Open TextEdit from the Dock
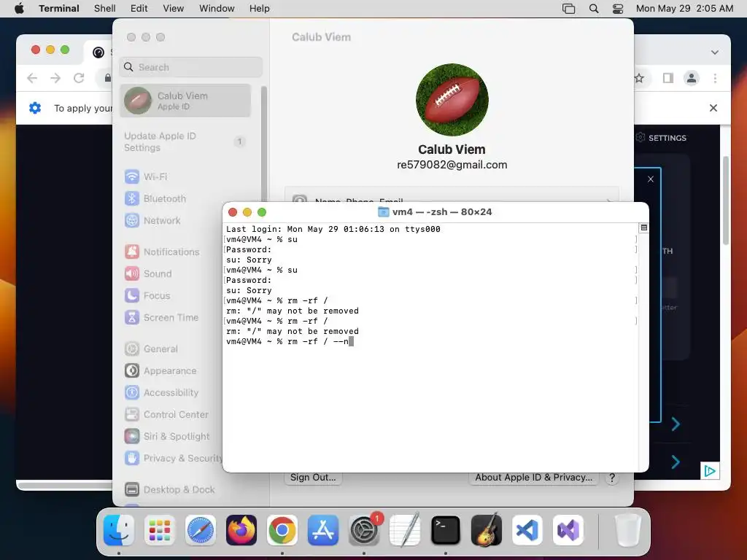This screenshot has height=560, width=747. pyautogui.click(x=405, y=530)
